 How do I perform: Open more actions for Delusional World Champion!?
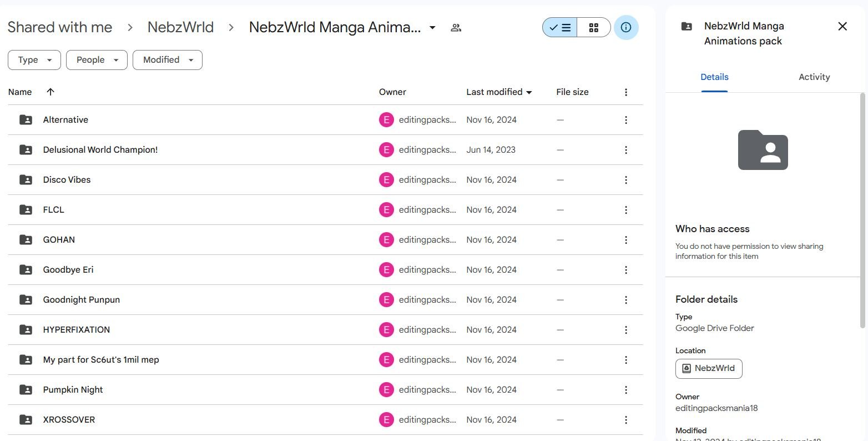click(x=626, y=150)
